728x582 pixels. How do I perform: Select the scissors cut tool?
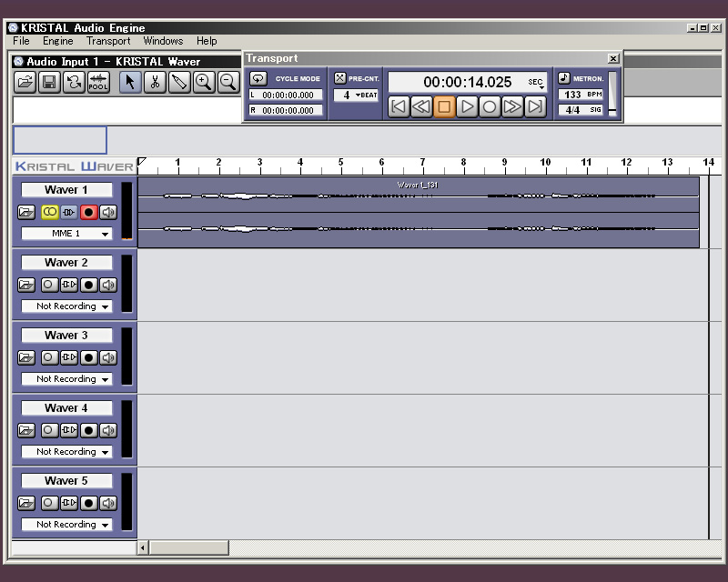[x=155, y=82]
